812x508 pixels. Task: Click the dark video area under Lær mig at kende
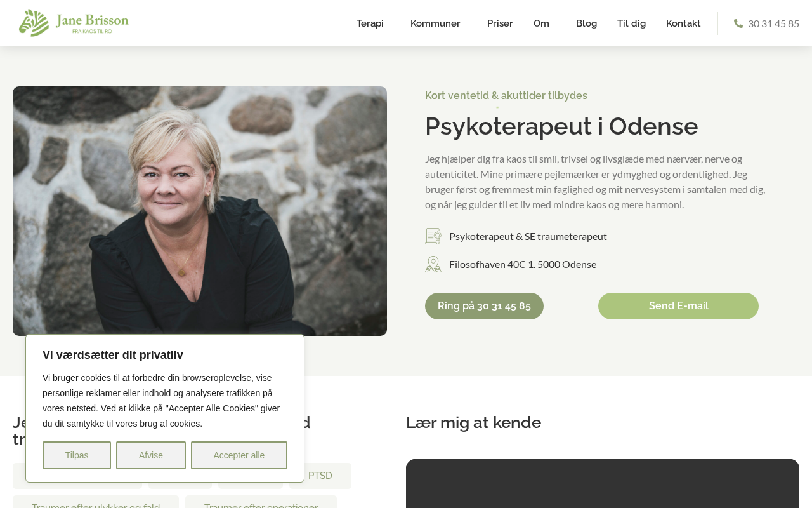pos(603,483)
